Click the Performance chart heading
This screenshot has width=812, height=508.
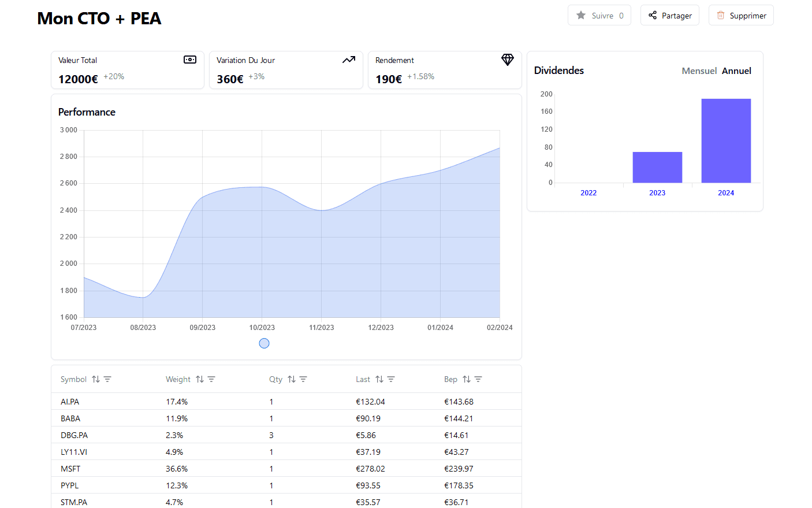[87, 112]
